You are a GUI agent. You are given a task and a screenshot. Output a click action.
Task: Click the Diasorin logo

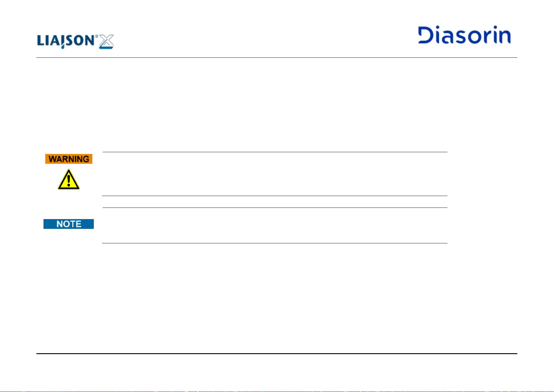pyautogui.click(x=464, y=35)
